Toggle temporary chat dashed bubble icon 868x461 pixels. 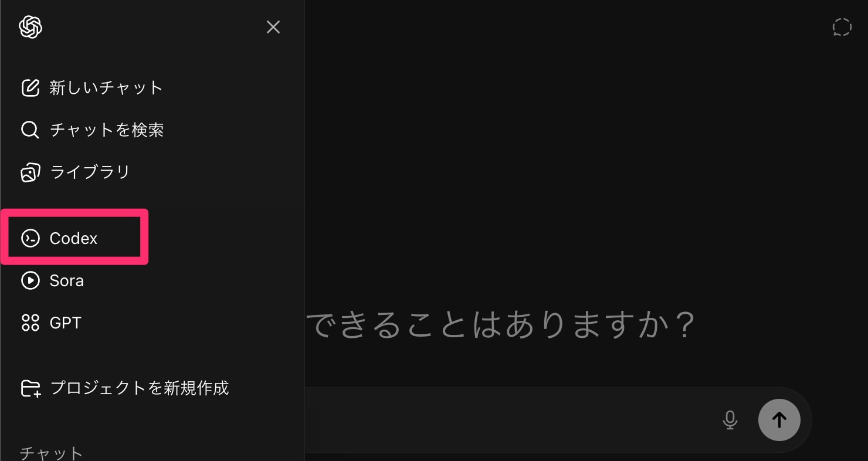click(x=842, y=27)
